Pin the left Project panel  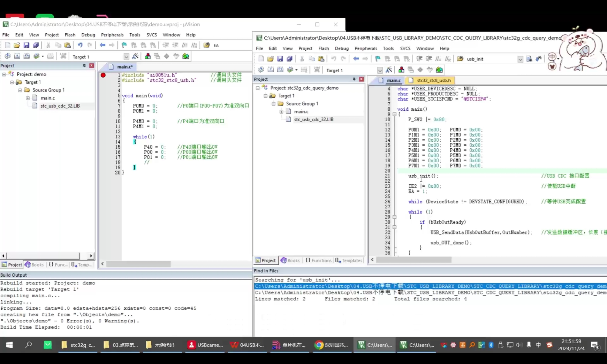84,66
